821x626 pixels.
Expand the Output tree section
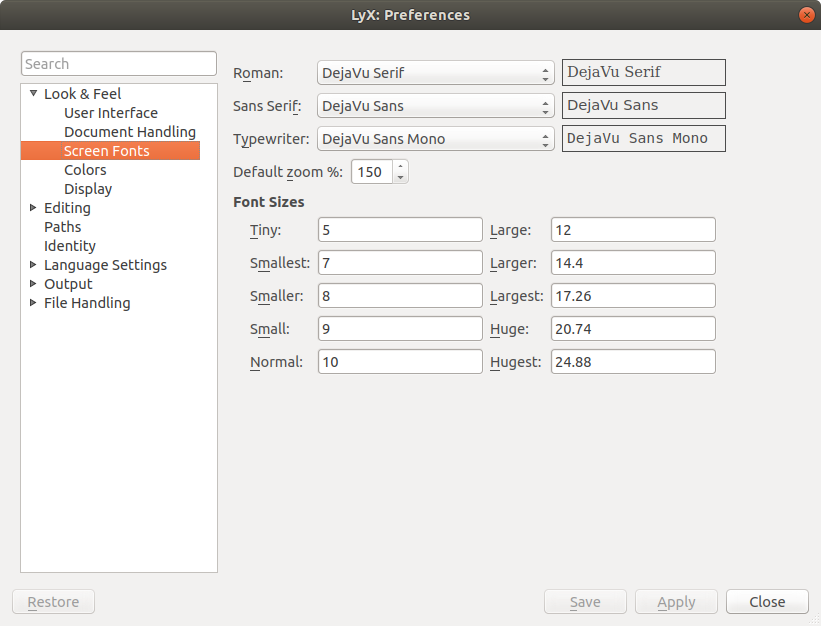tap(33, 284)
